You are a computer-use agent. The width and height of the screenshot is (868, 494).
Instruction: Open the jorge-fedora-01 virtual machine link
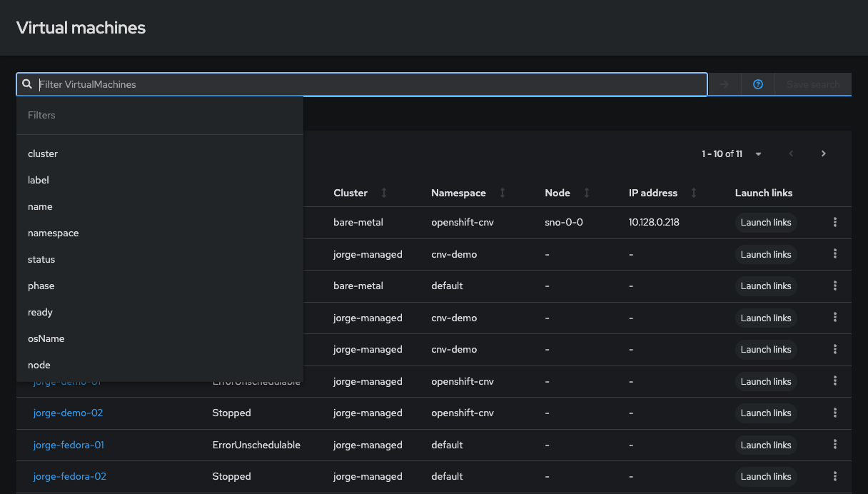click(69, 445)
